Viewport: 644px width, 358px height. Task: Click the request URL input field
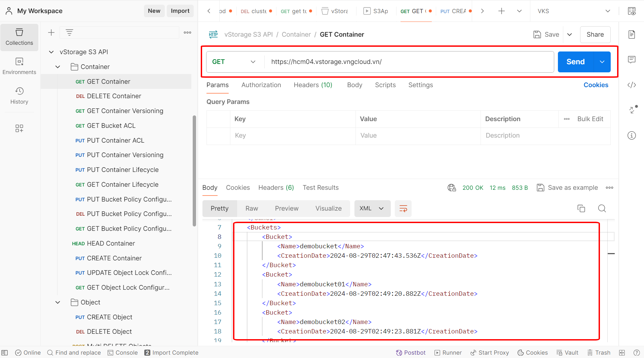(x=409, y=62)
